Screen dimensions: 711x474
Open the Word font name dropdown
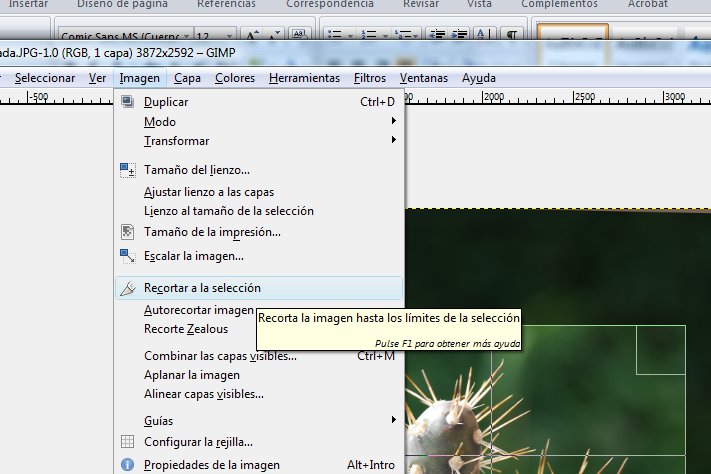pos(186,36)
